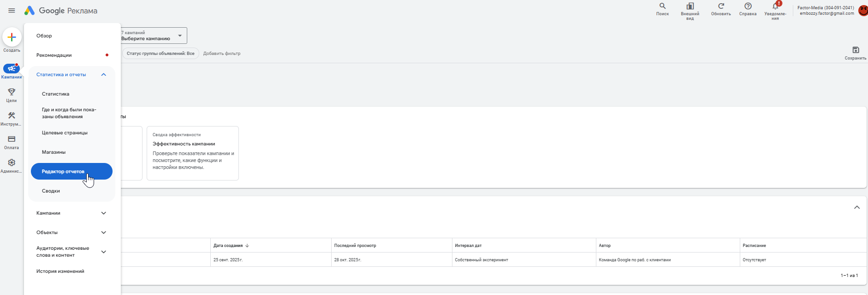Click the Search magnifier icon
868x295 pixels.
[662, 6]
